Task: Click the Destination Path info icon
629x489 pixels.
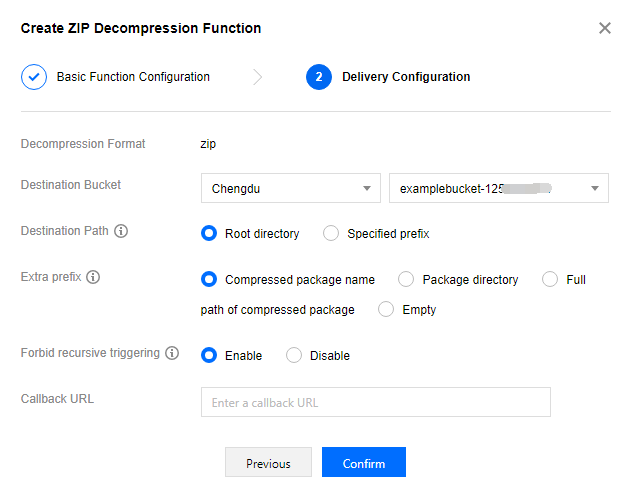Action: 121,231
